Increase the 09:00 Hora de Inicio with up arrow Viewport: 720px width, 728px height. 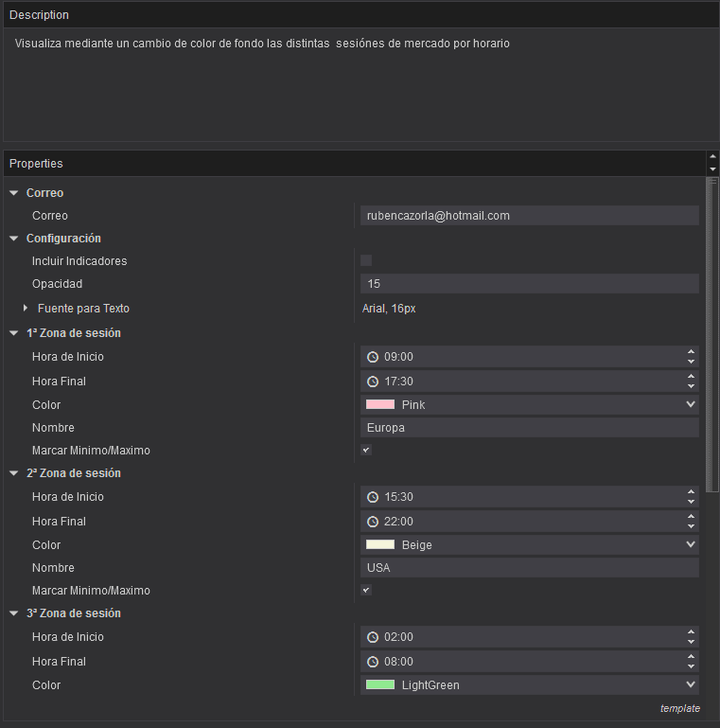pos(691,352)
